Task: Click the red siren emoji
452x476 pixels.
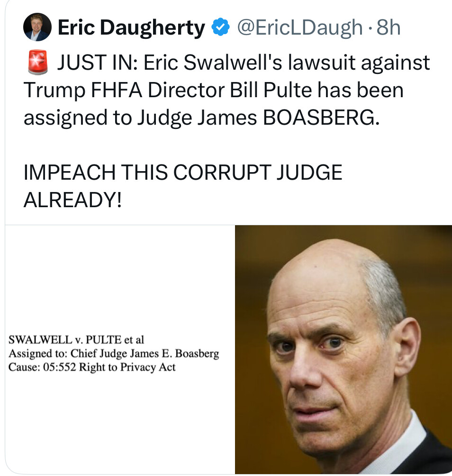Action: [37, 62]
